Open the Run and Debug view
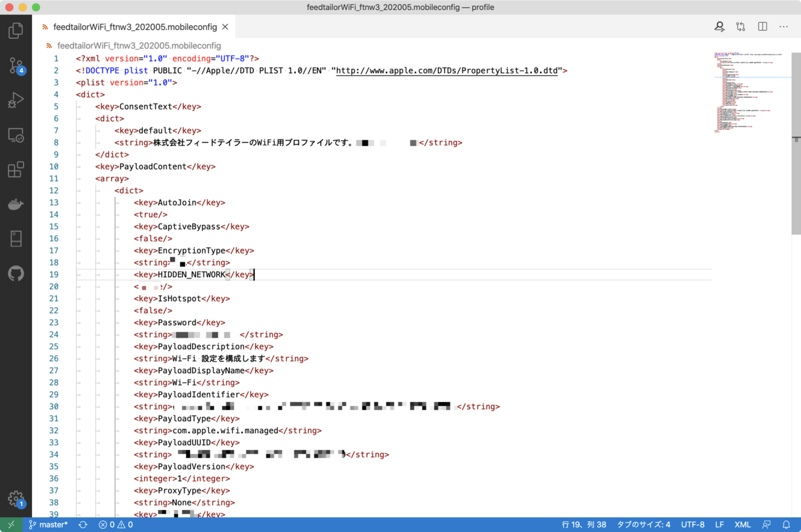Screen dimensions: 801x532 tap(15, 100)
